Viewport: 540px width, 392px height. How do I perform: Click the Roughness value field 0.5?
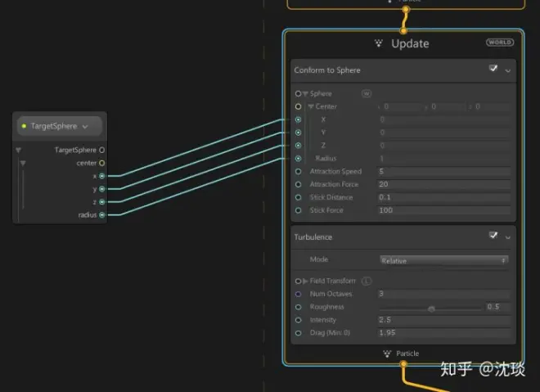[497, 307]
